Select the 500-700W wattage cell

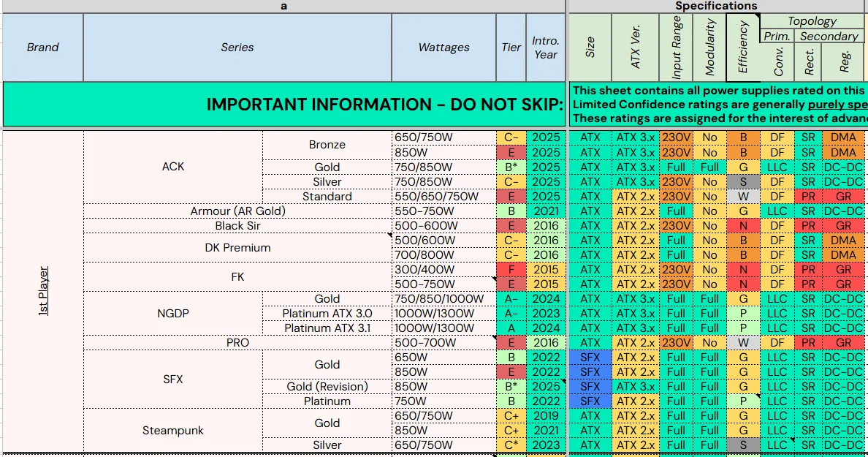(x=444, y=343)
